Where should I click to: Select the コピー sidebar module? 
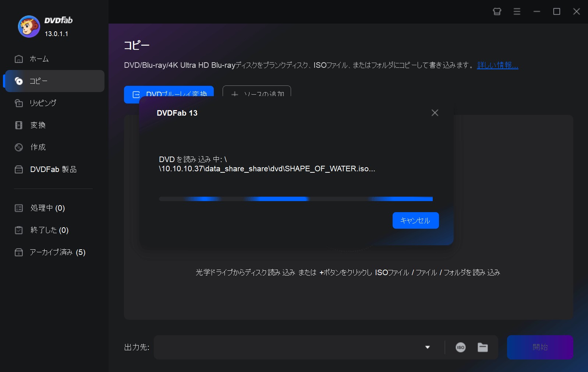54,81
